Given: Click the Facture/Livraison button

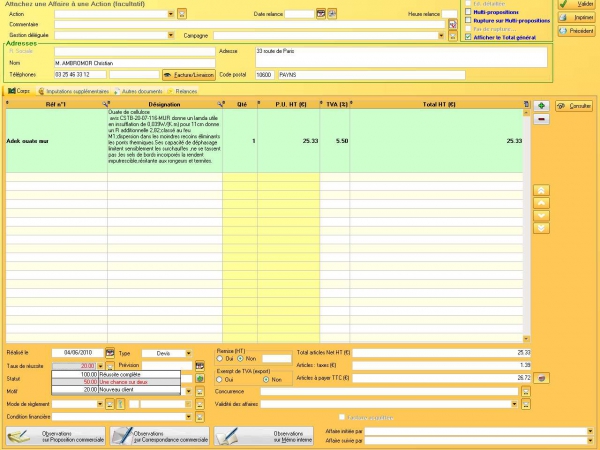Looking at the screenshot, I should pos(189,75).
